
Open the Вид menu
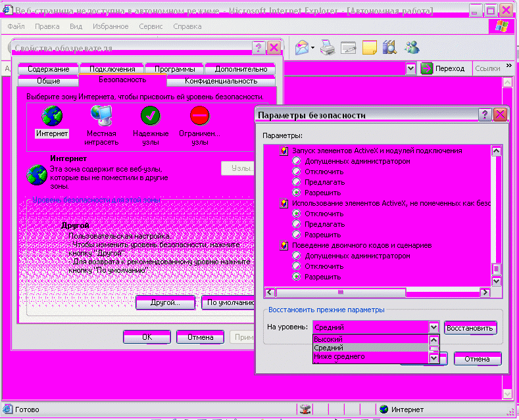[x=76, y=26]
